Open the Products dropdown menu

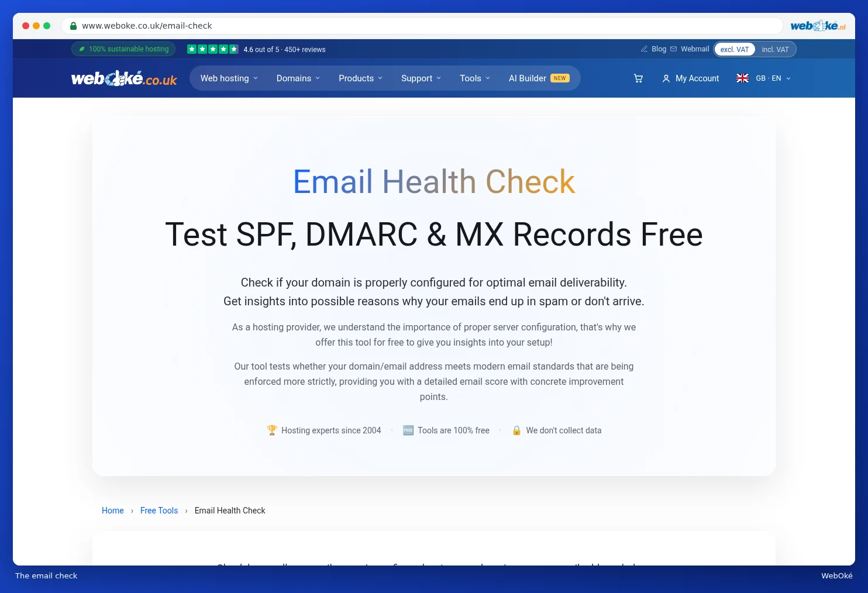360,78
